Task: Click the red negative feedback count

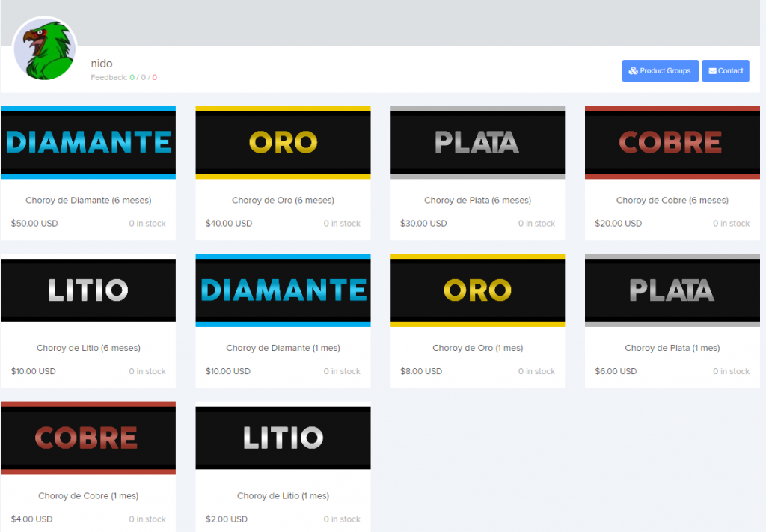Action: (155, 78)
